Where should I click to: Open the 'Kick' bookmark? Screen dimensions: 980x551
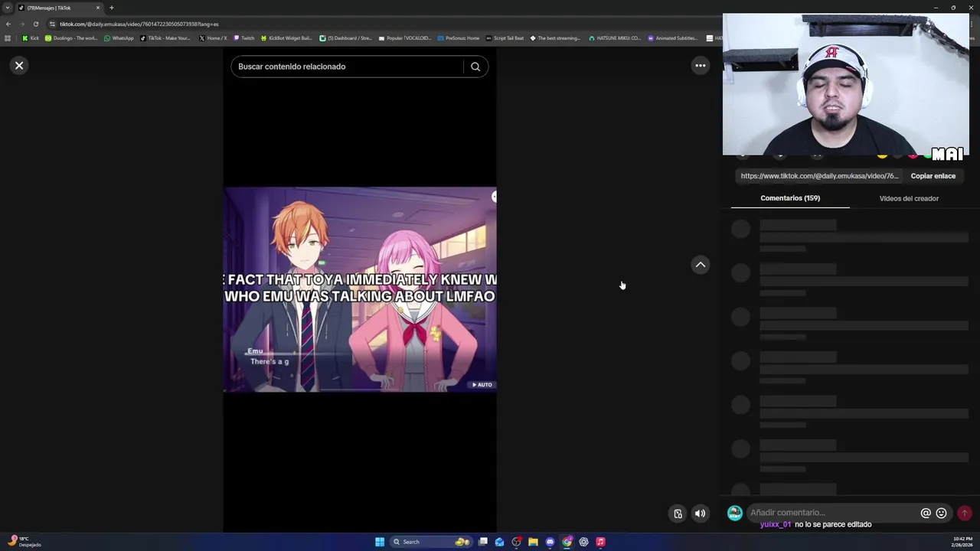pos(31,37)
